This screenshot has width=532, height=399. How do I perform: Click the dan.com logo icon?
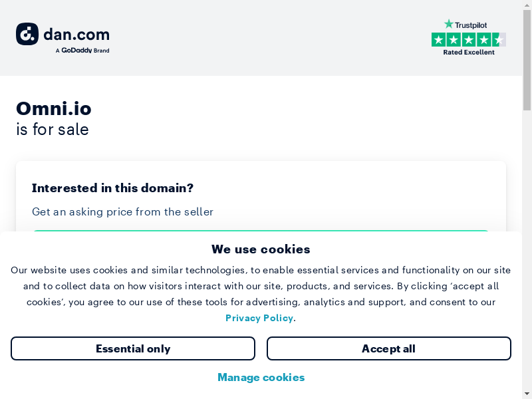(x=27, y=34)
